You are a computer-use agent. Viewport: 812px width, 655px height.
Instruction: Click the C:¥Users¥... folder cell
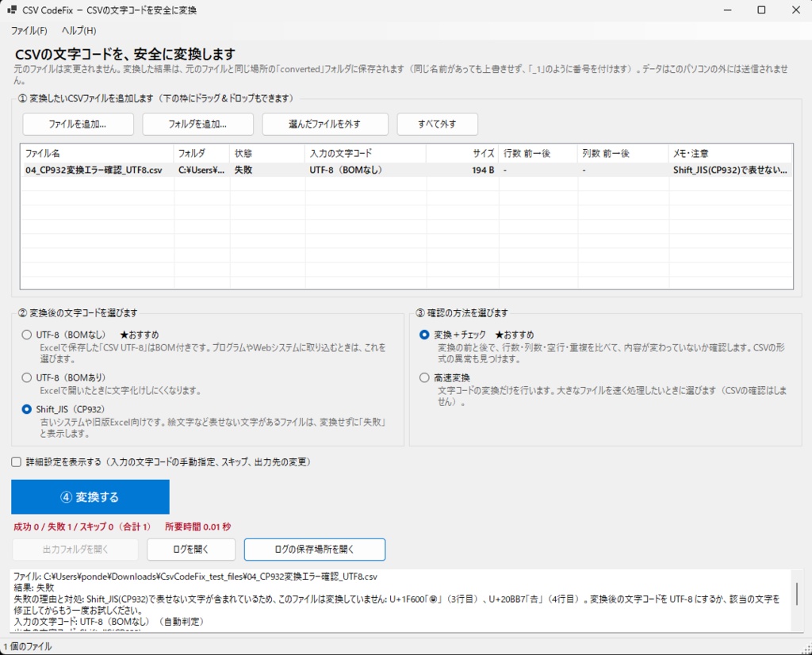click(201, 170)
